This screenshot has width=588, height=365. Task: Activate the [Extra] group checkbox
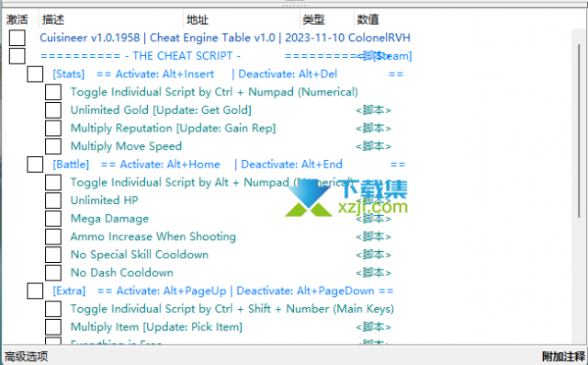tap(35, 291)
